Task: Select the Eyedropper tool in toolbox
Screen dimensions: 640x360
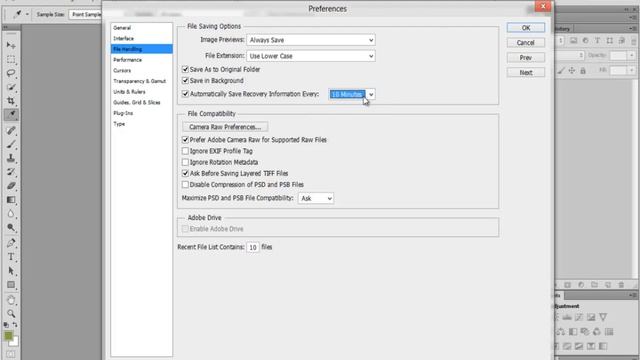Action: pyautogui.click(x=11, y=115)
